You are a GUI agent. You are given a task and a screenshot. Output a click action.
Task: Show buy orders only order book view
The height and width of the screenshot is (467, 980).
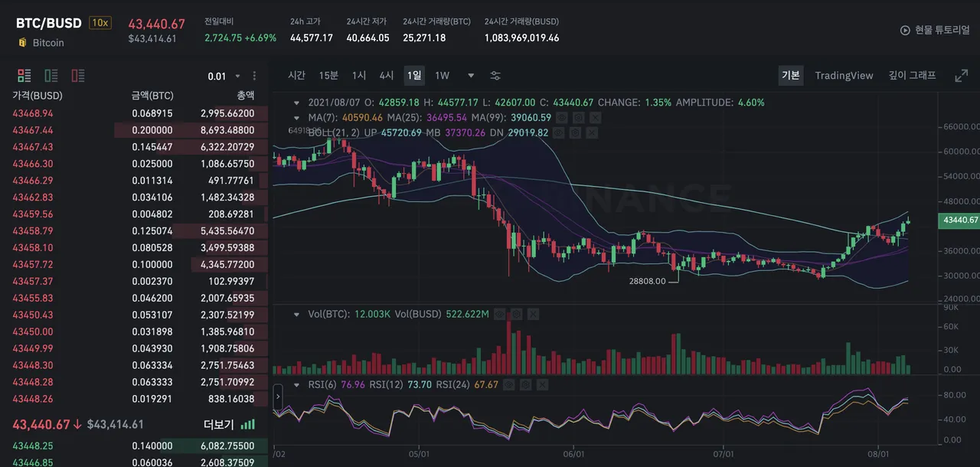(51, 76)
